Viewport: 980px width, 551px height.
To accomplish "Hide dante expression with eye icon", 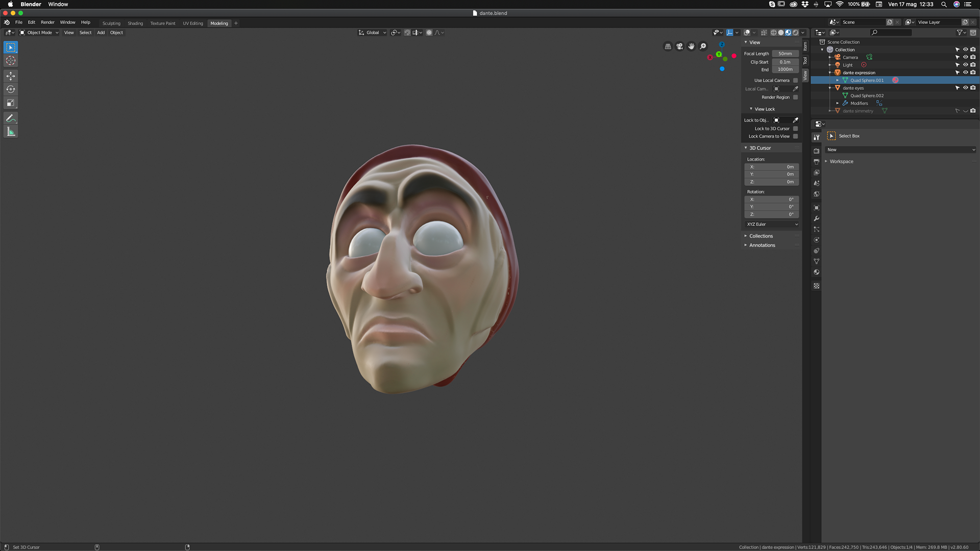I will point(965,72).
